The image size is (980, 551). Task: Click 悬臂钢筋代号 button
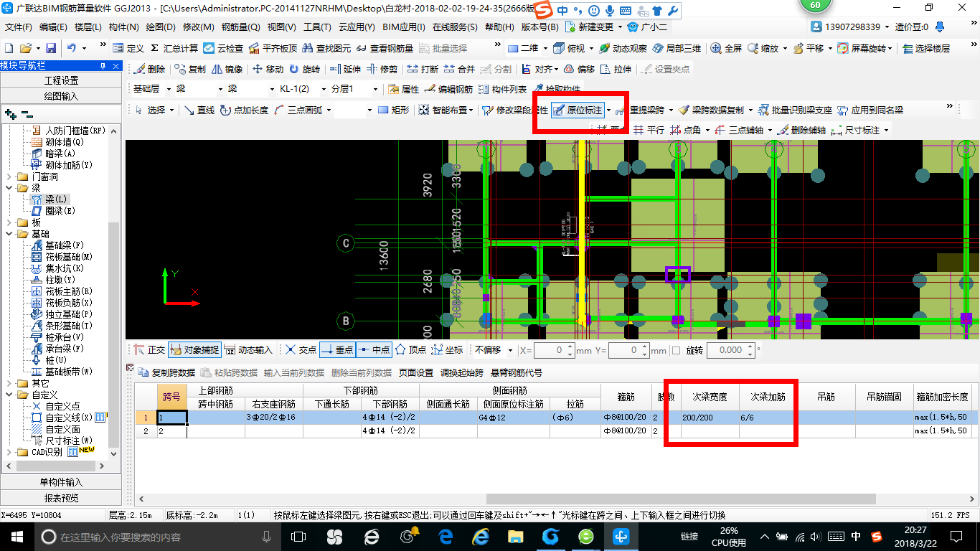tap(517, 373)
